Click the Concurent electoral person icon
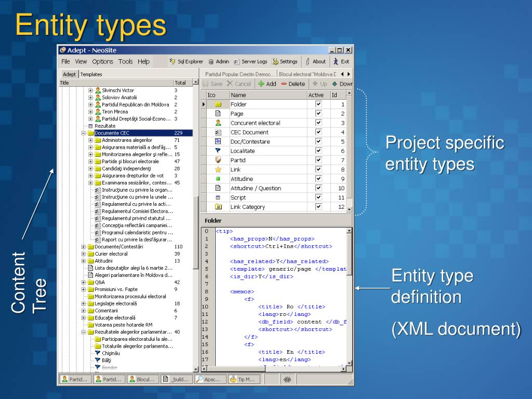532x399 pixels. coord(218,123)
